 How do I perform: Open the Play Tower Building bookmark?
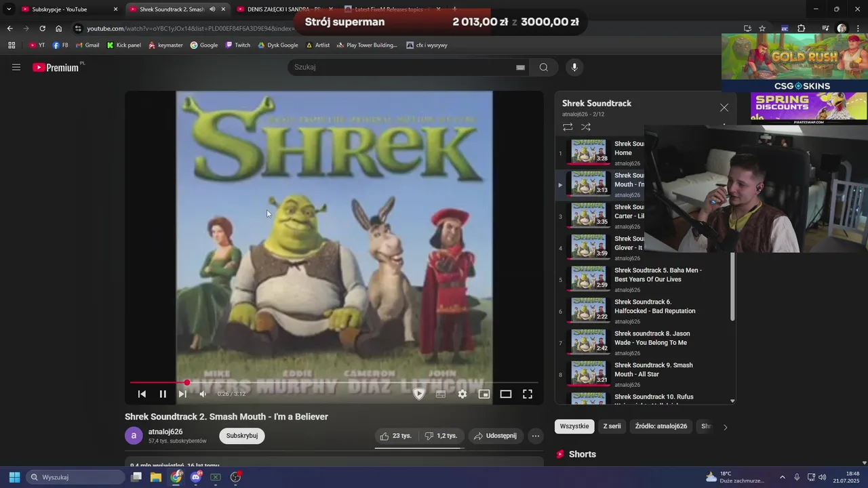point(367,45)
